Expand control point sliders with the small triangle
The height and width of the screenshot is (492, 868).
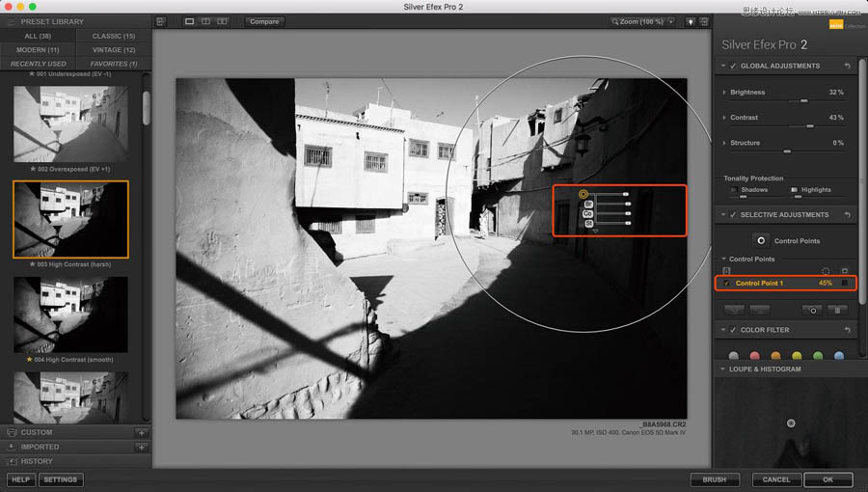(596, 231)
